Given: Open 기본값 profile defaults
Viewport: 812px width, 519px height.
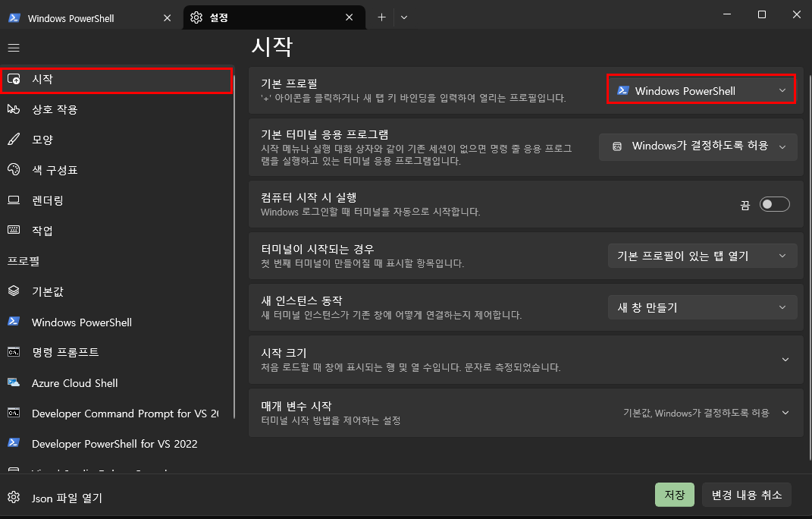Looking at the screenshot, I should pos(117,291).
